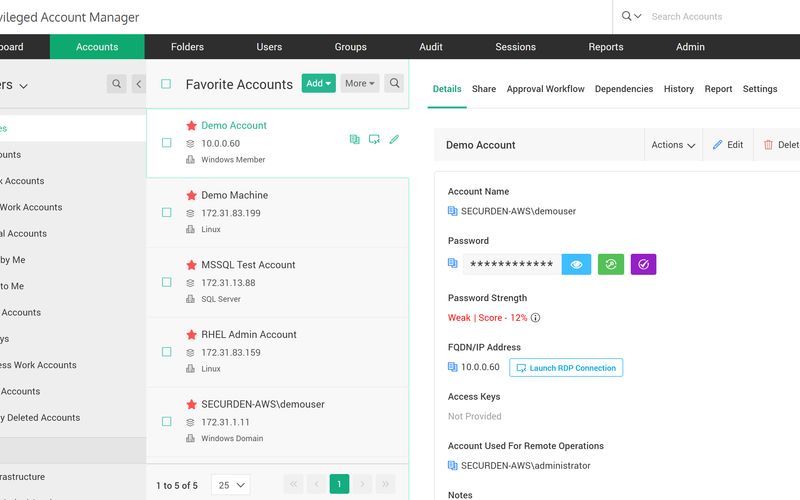
Task: Select the SECURDEN-AWS\demouser row checkbox
Action: (x=166, y=421)
